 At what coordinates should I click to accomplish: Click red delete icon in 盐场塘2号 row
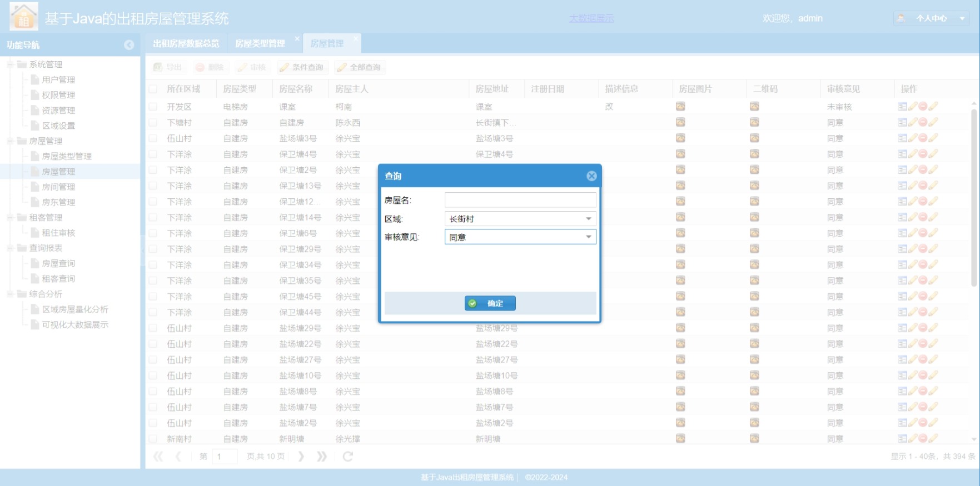pos(923,423)
